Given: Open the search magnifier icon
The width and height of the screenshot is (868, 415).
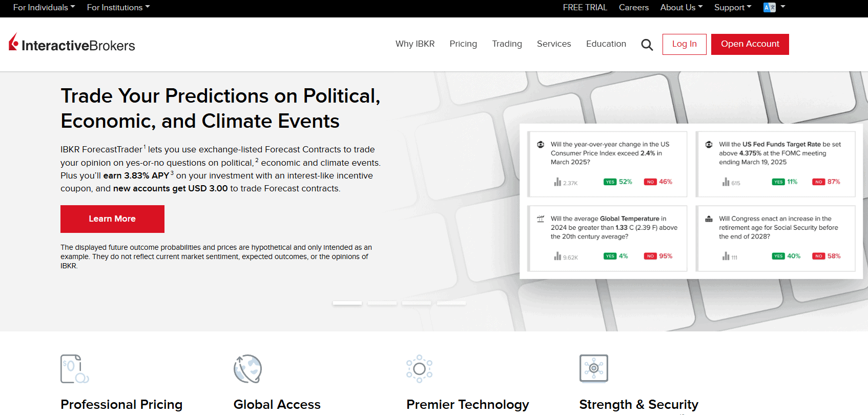Looking at the screenshot, I should click(647, 45).
